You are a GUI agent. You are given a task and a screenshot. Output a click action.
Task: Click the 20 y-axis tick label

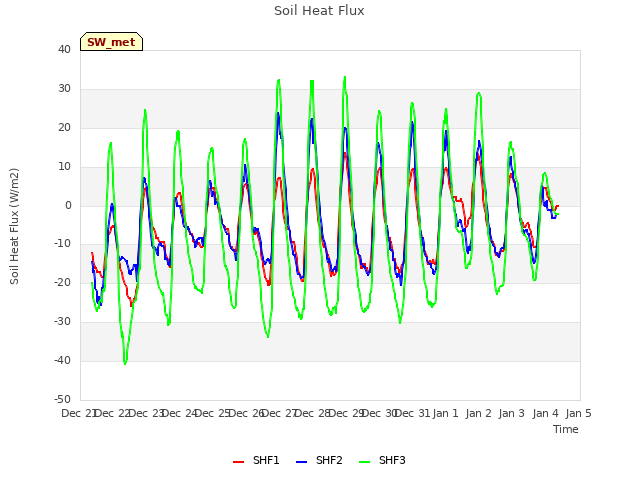pos(64,128)
